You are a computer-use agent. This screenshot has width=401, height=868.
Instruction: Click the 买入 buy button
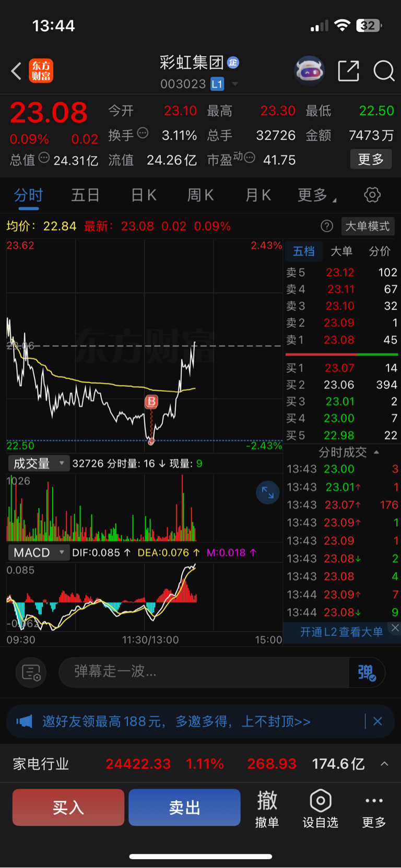click(x=68, y=807)
